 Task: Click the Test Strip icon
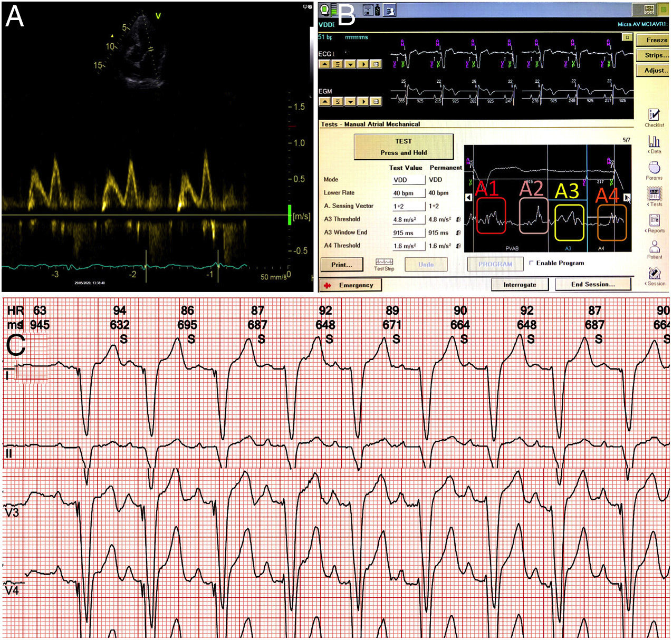tap(384, 263)
